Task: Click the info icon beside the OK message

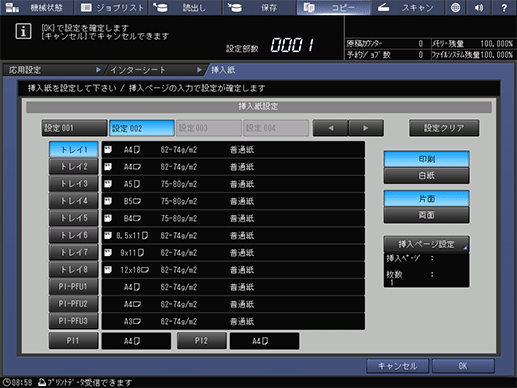Action: point(23,31)
